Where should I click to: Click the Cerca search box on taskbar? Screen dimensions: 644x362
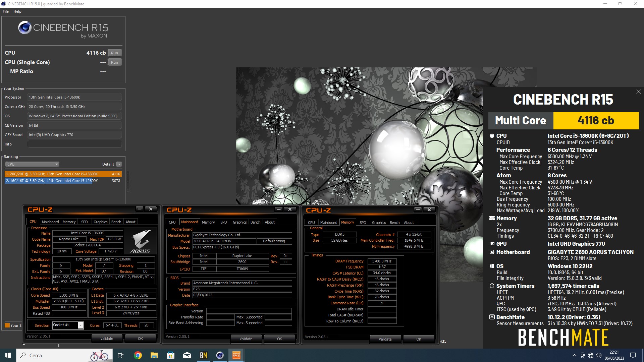[x=64, y=355]
